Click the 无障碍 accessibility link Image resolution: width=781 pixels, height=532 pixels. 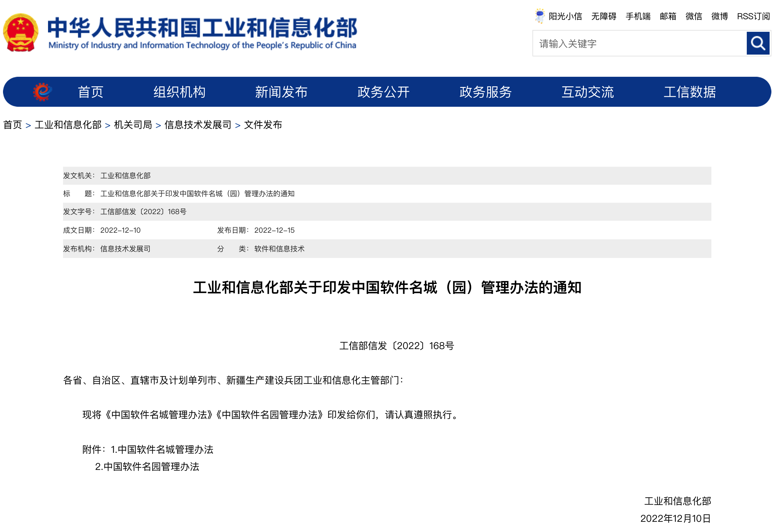pos(604,16)
